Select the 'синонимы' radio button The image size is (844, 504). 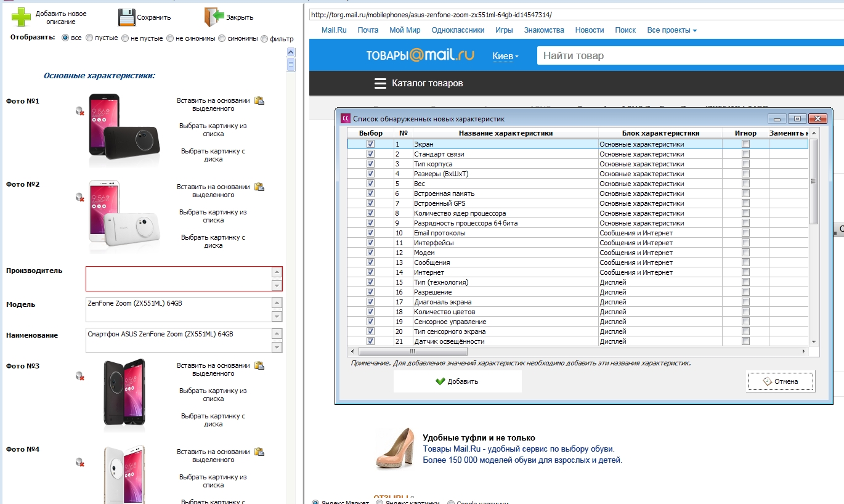(222, 38)
